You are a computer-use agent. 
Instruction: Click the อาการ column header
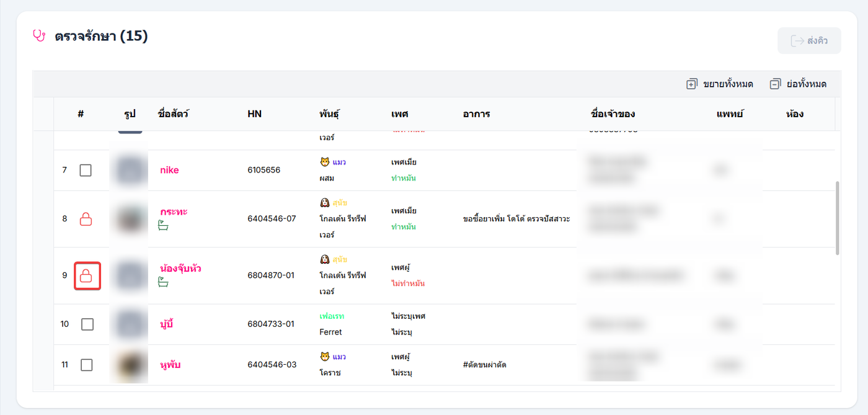click(x=476, y=114)
